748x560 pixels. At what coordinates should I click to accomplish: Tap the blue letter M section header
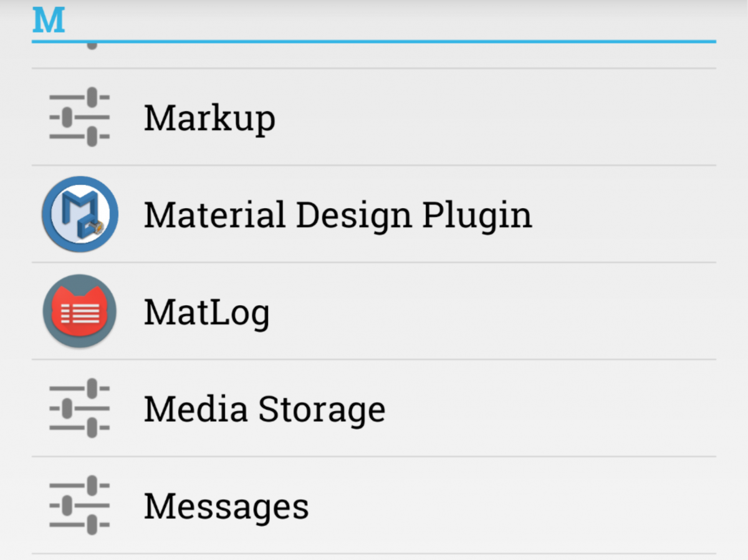pyautogui.click(x=49, y=21)
